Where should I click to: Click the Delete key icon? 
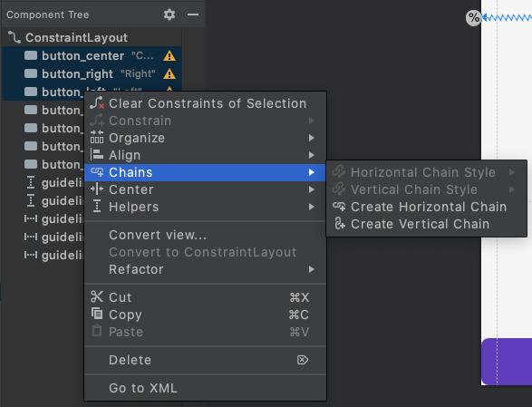click(303, 360)
